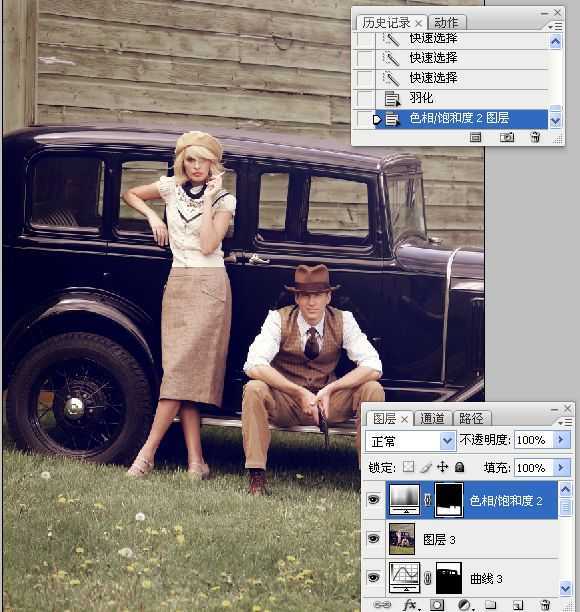Click the history state marker beside 色相/饱和度 2 图层

click(377, 119)
